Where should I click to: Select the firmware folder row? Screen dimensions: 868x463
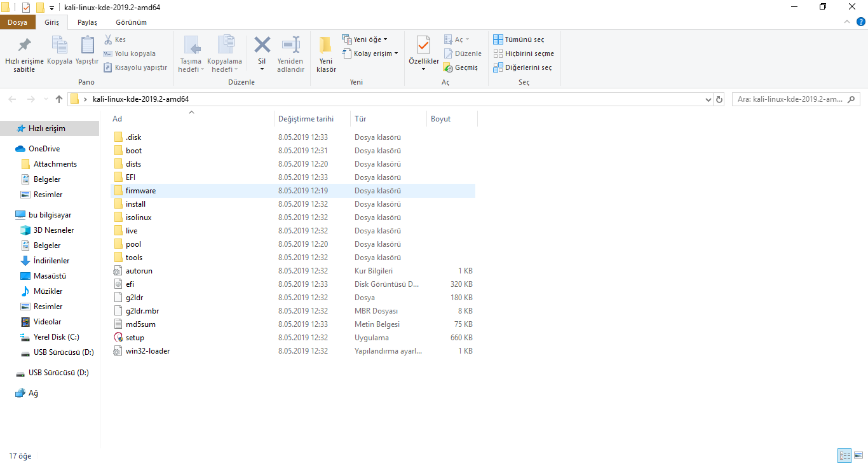coord(292,191)
